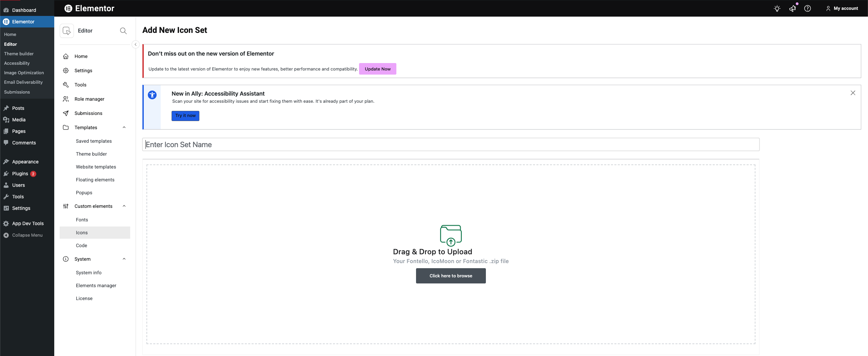Click the Enter Icon Set Name field

click(x=451, y=144)
